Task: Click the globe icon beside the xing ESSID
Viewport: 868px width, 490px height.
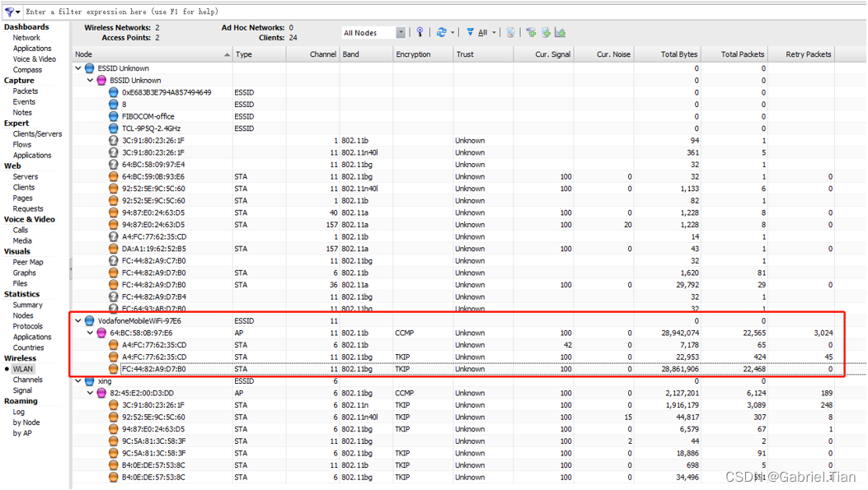Action: tap(90, 381)
